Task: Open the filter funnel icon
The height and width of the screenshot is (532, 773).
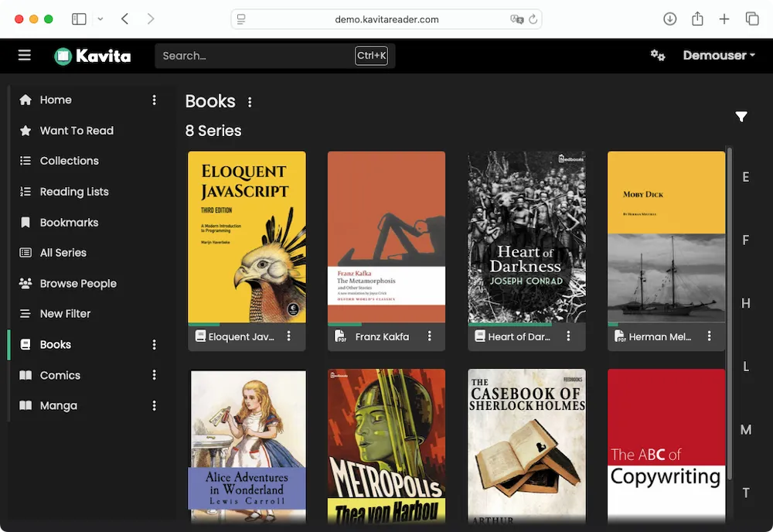Action: point(741,116)
